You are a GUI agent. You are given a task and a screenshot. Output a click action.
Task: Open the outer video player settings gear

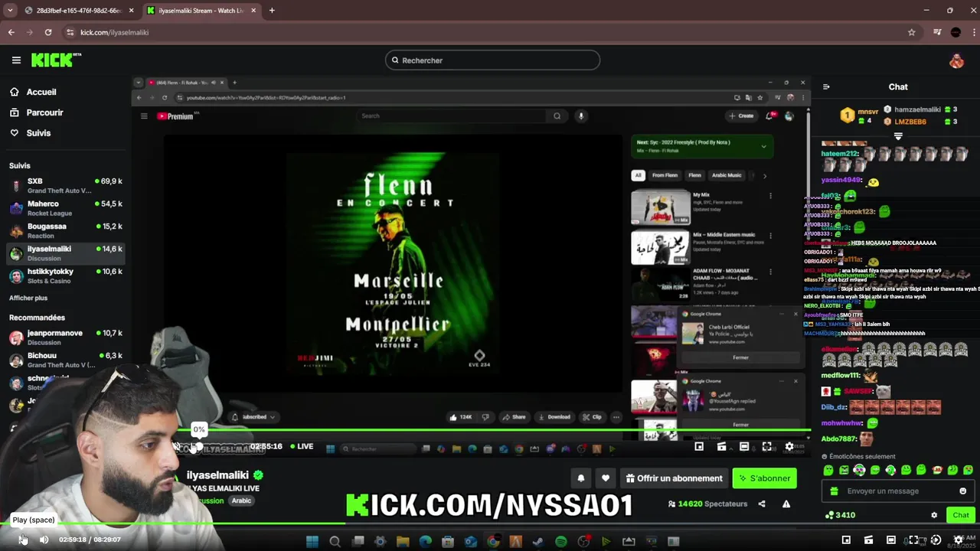pyautogui.click(x=958, y=540)
